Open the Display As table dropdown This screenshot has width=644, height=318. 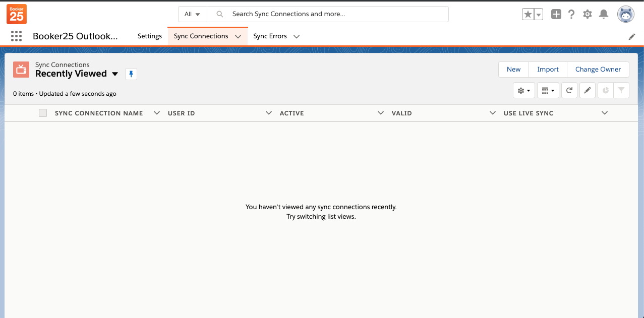[548, 91]
